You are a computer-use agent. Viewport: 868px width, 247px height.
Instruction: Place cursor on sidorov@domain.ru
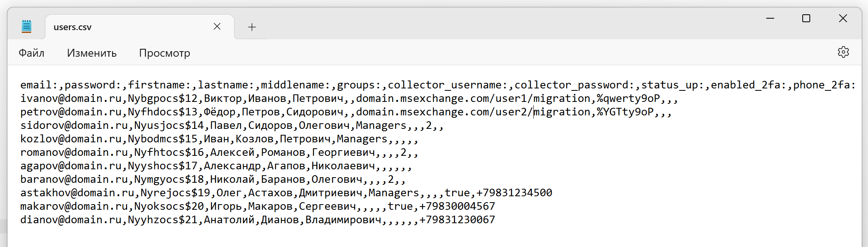tap(74, 126)
